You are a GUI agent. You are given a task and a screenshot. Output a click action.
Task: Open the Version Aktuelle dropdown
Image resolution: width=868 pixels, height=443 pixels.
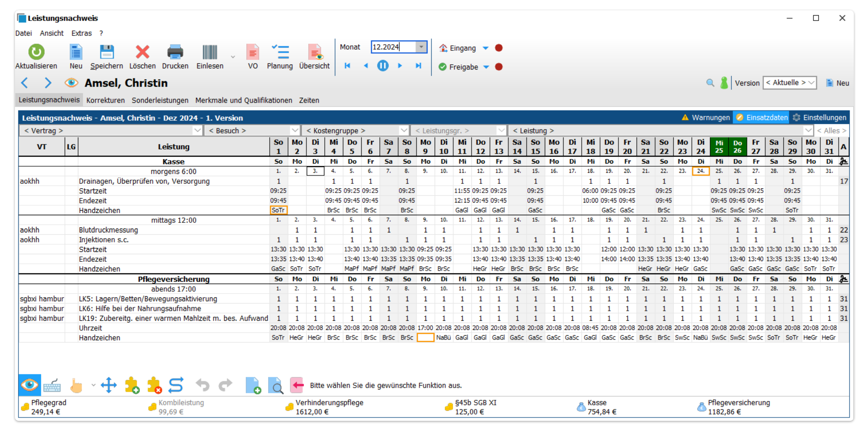tap(789, 83)
